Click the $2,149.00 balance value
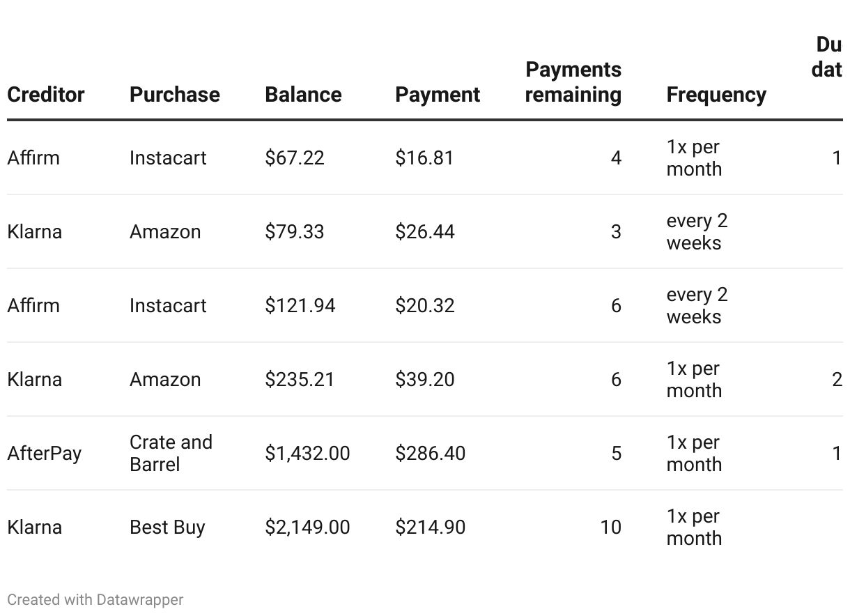The width and height of the screenshot is (850, 616). pyautogui.click(x=307, y=528)
